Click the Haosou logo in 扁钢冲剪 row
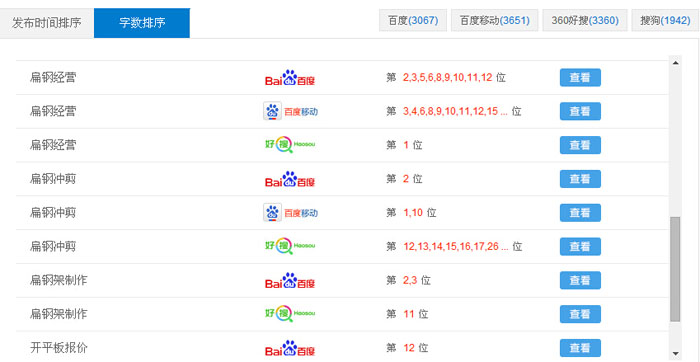700x362 pixels. [290, 246]
